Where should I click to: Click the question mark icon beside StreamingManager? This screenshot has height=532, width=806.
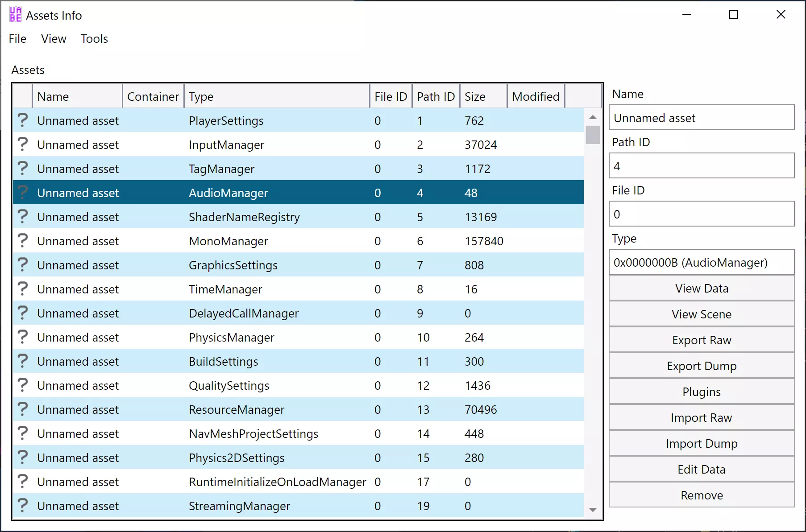coord(23,506)
